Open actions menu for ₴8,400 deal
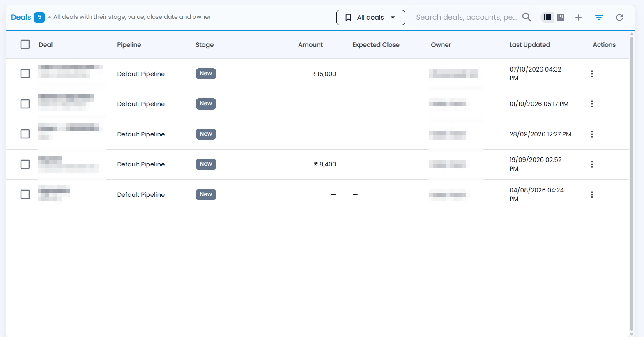The image size is (644, 337). pyautogui.click(x=592, y=164)
